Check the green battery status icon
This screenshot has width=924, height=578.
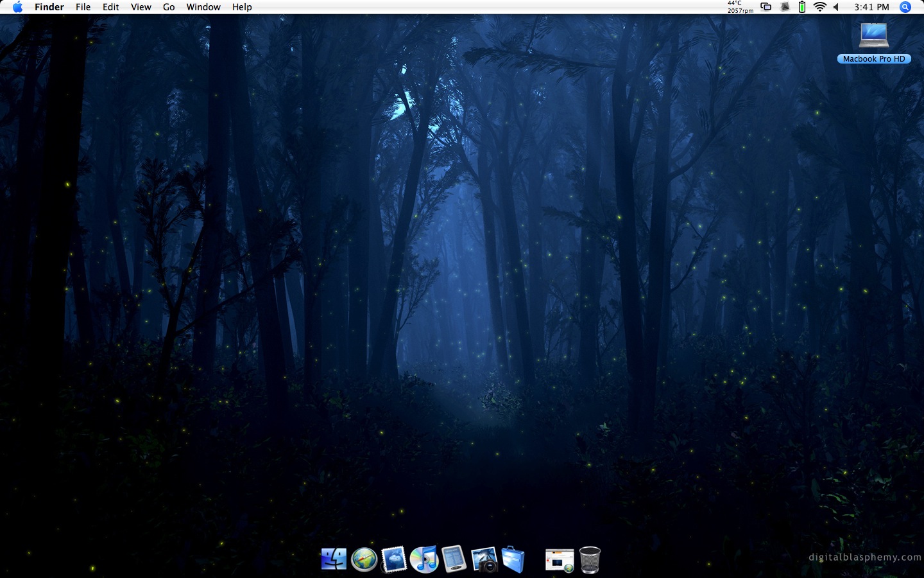[x=802, y=7]
